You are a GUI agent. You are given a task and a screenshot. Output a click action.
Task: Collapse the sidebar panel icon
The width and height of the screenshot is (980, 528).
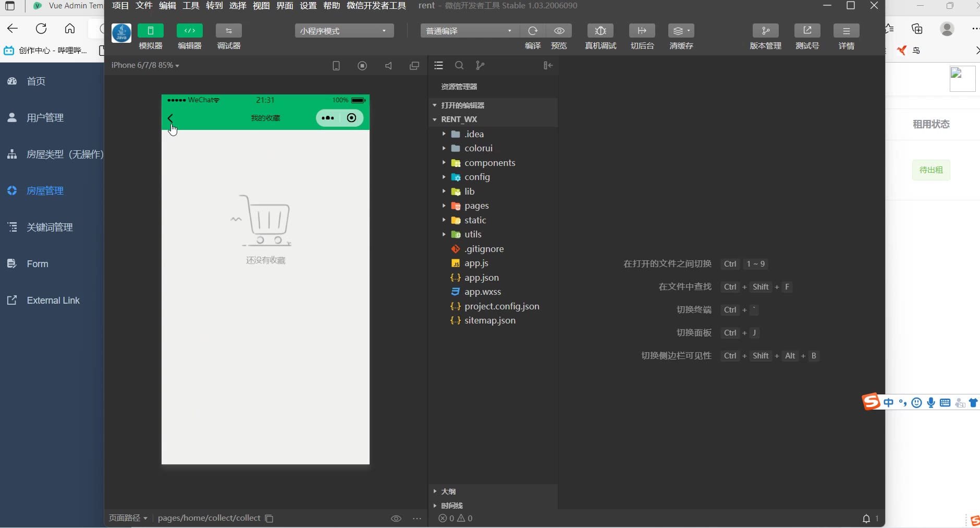tap(548, 65)
